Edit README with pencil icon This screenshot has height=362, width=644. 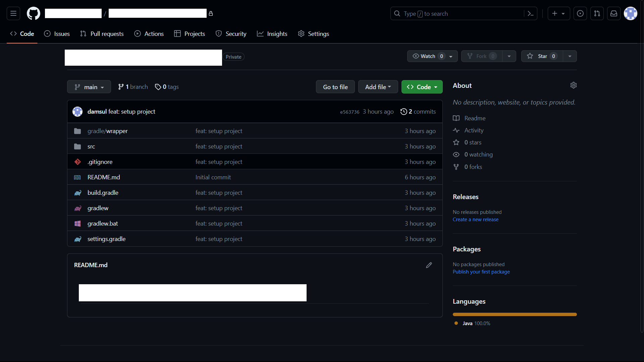[x=429, y=265]
